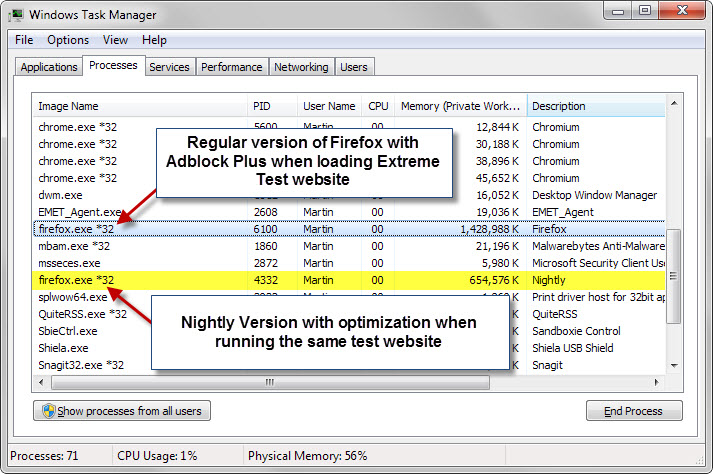Image resolution: width=713 pixels, height=474 pixels.
Task: Click the Print driver host description
Action: [598, 297]
